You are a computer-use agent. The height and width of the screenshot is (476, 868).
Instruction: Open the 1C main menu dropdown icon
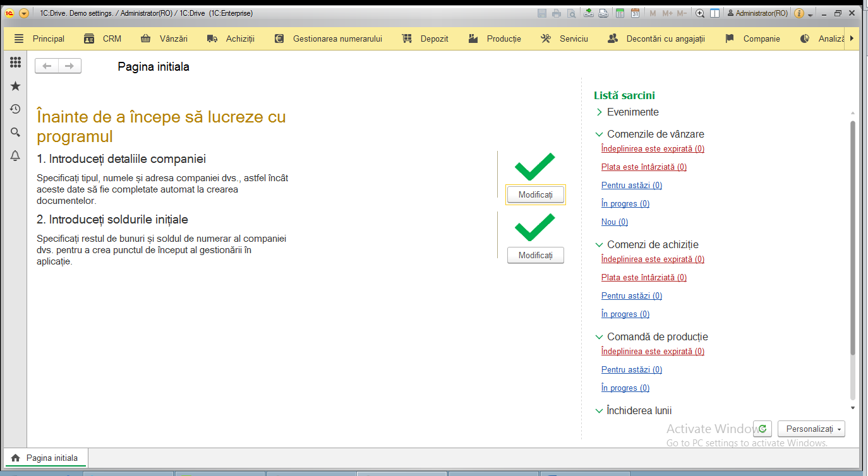24,13
